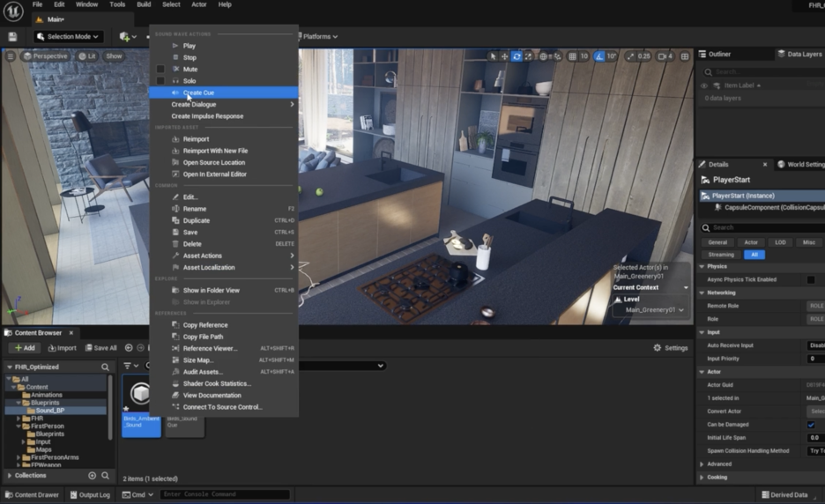The image size is (825, 504).
Task: Search folders in the FHR_Optimized source panel
Action: [105, 367]
